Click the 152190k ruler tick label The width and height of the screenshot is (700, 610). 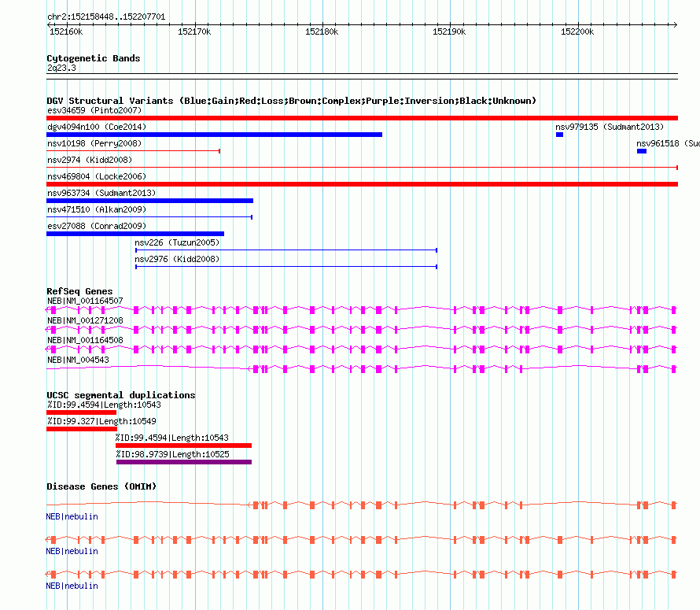pos(449,31)
